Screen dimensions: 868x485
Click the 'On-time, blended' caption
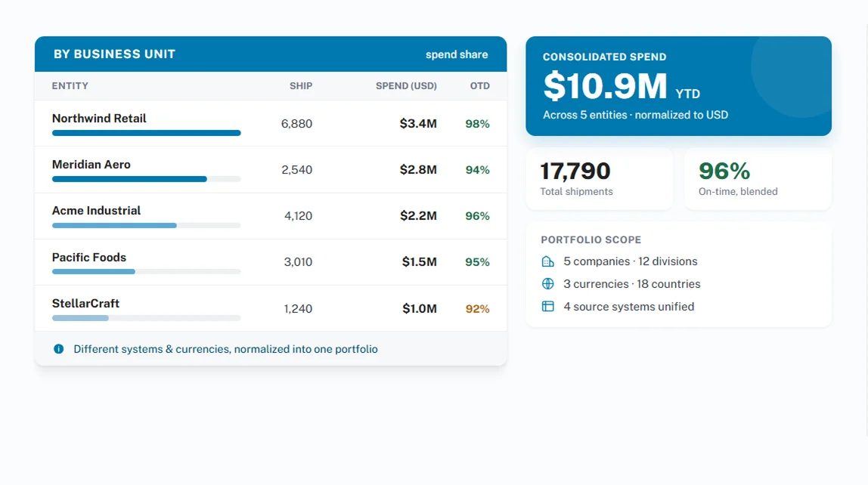(738, 191)
